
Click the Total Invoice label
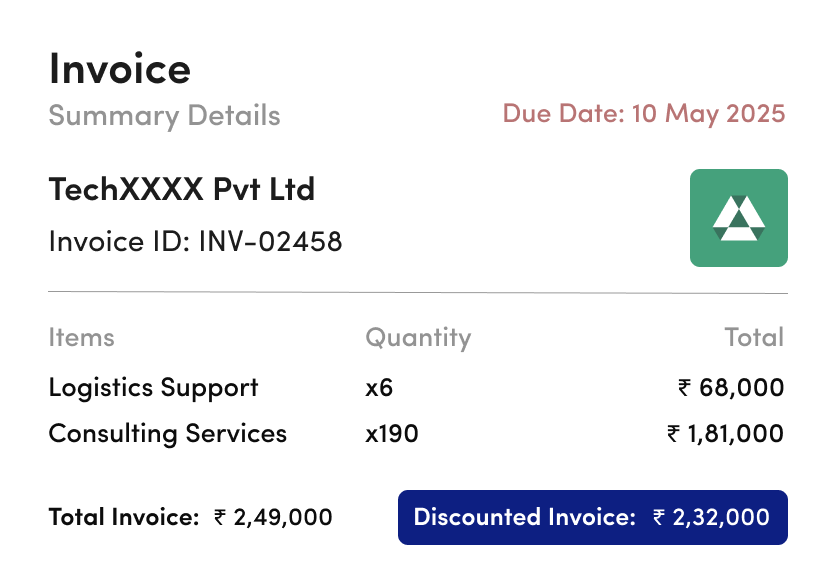[x=124, y=517]
